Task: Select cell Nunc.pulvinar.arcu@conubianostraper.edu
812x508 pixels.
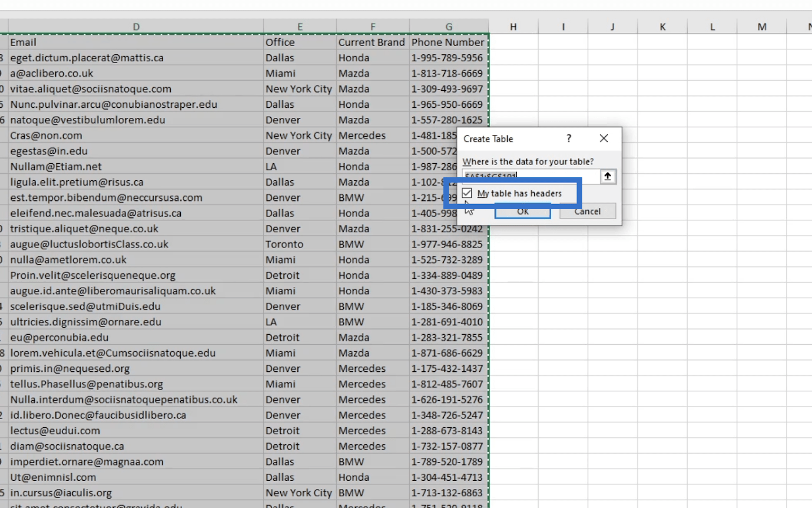Action: (x=136, y=104)
